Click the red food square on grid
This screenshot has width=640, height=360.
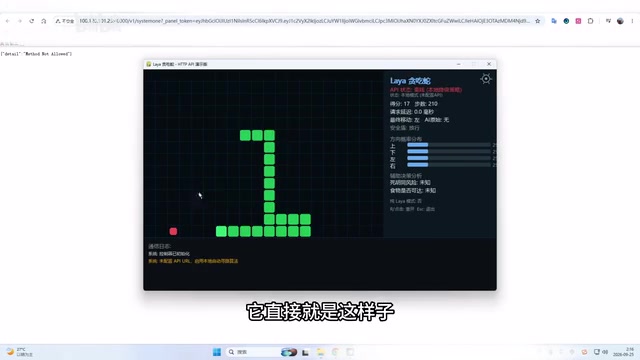[x=173, y=231]
